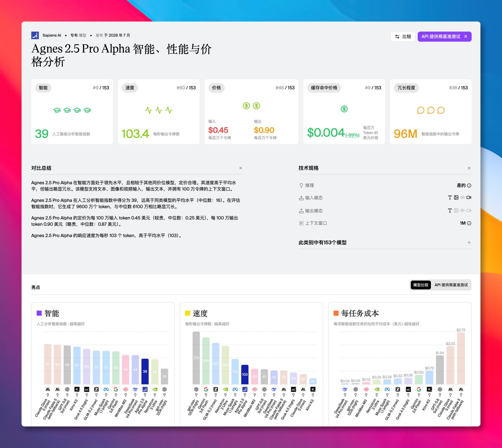
Task: Click video modality icon in 输入模态 row
Action: tap(469, 197)
